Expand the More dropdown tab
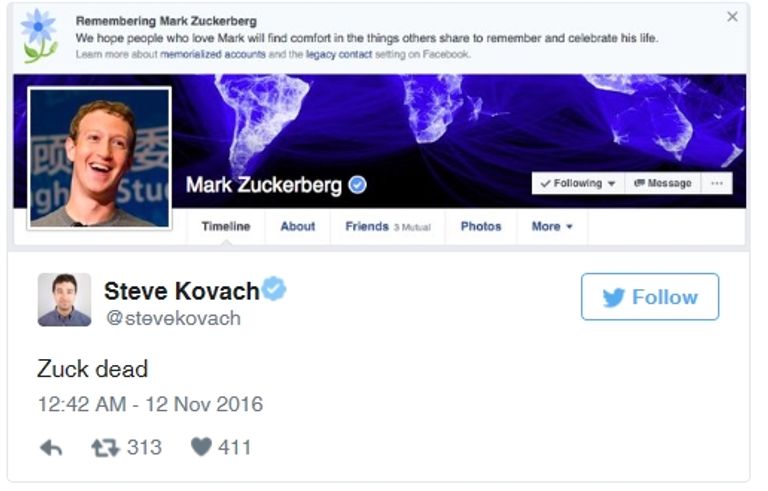 point(552,227)
